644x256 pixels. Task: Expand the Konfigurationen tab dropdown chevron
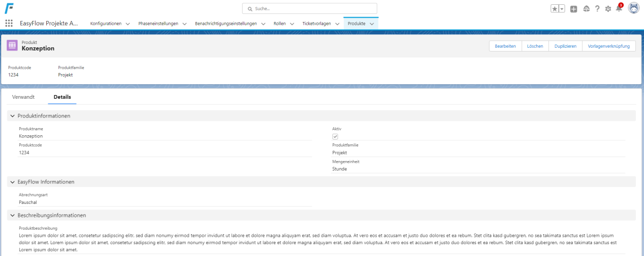[x=128, y=24]
